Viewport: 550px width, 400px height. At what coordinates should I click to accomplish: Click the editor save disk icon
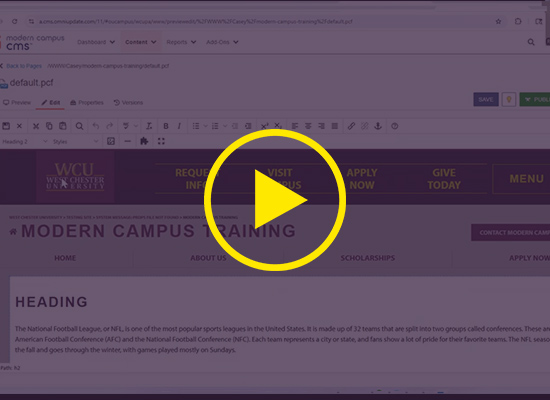6,126
